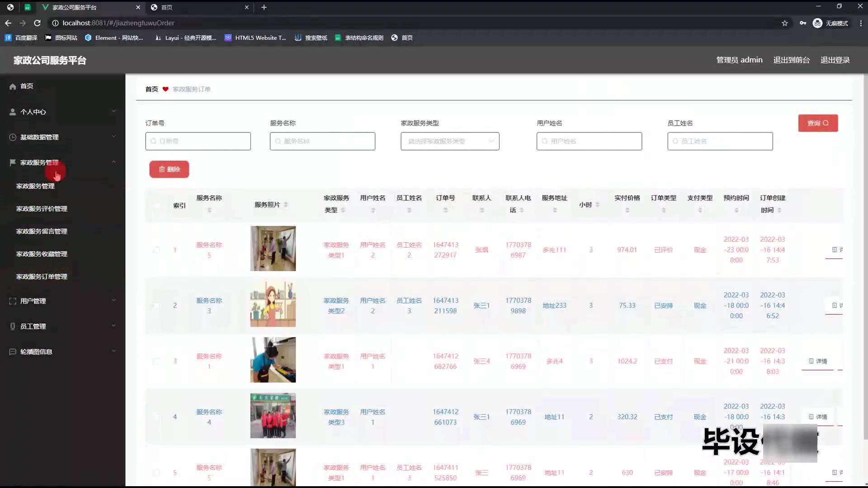
Task: Click the 订单号 search input field
Action: click(x=198, y=141)
